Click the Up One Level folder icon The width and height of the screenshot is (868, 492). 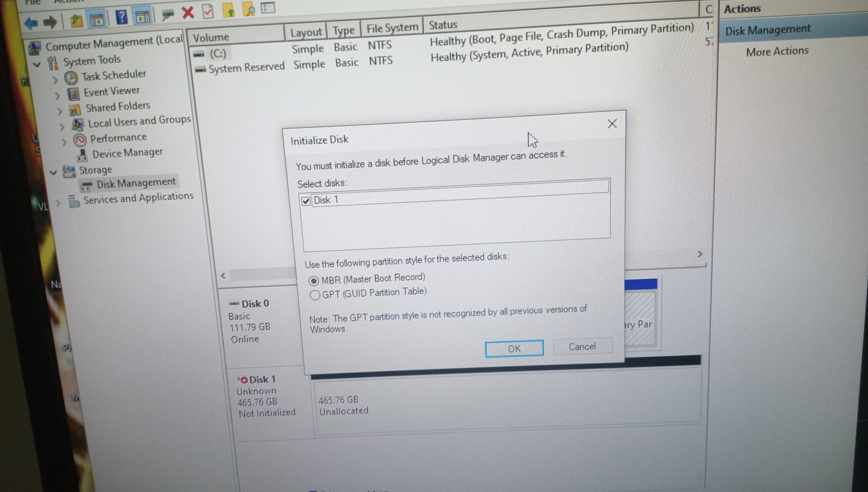coord(76,20)
